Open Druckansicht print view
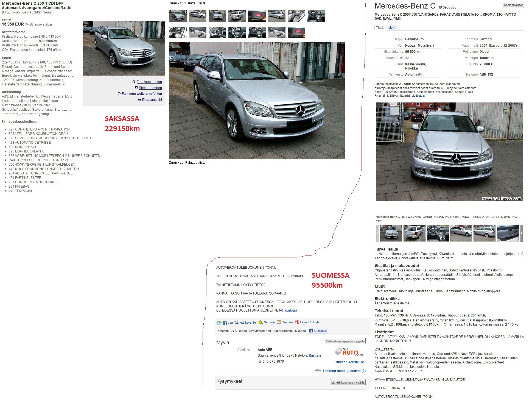 [152, 100]
